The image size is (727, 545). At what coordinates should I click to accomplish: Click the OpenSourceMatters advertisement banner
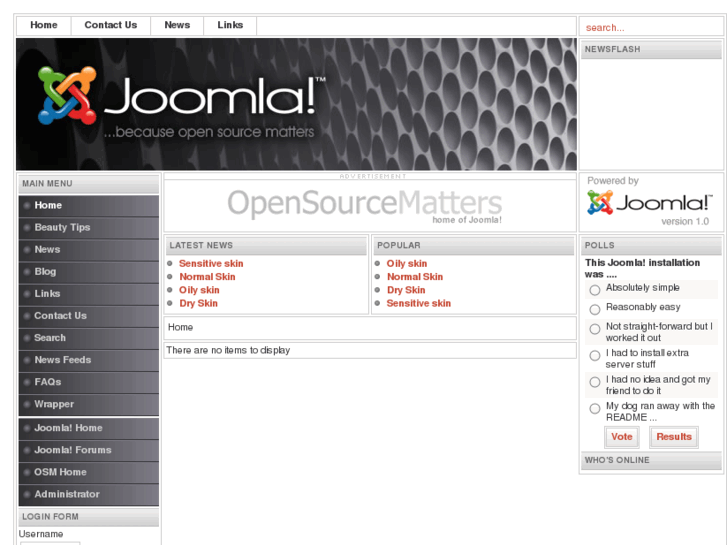point(365,206)
